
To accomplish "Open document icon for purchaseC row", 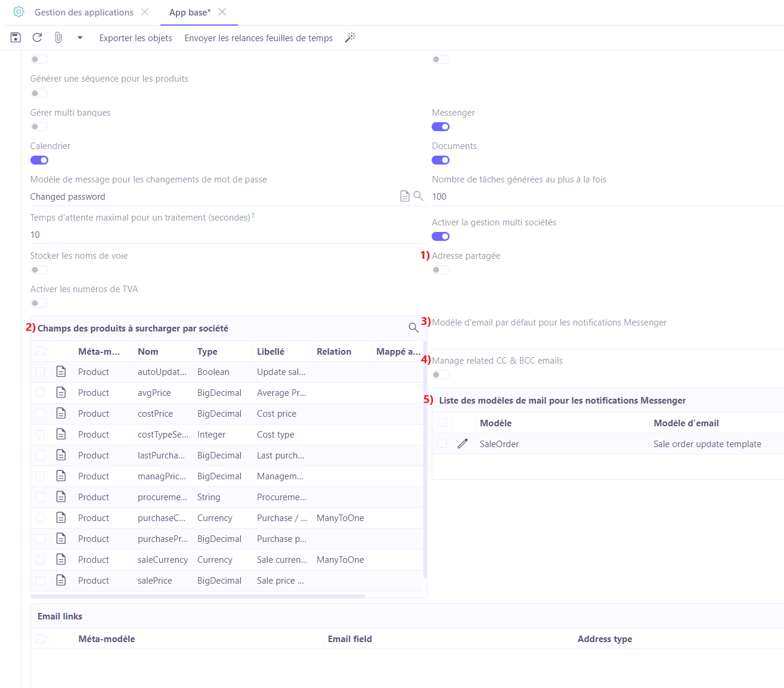I will click(x=61, y=517).
